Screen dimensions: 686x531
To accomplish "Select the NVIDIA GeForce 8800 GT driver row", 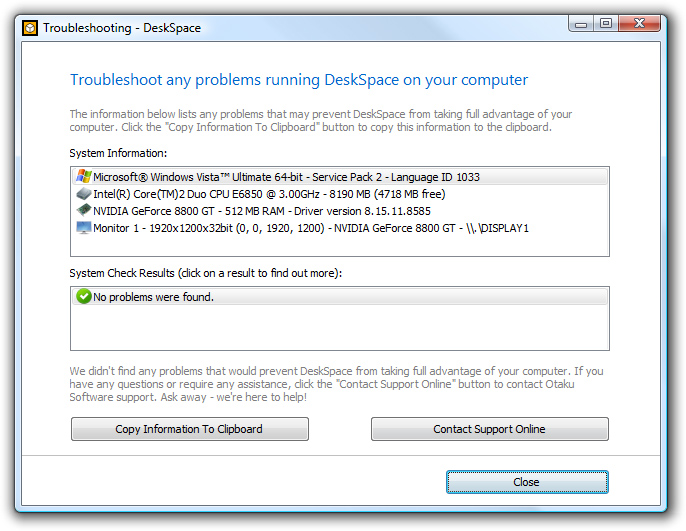I will pyautogui.click(x=340, y=211).
